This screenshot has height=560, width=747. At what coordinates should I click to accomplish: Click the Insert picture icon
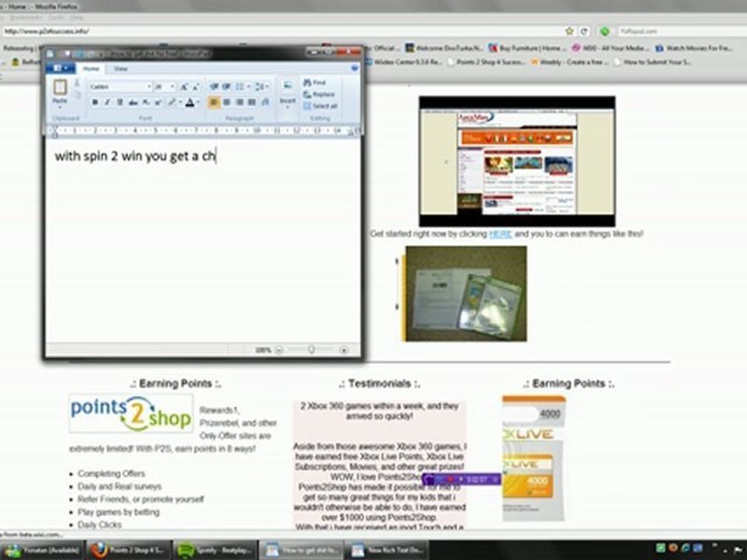[x=288, y=86]
